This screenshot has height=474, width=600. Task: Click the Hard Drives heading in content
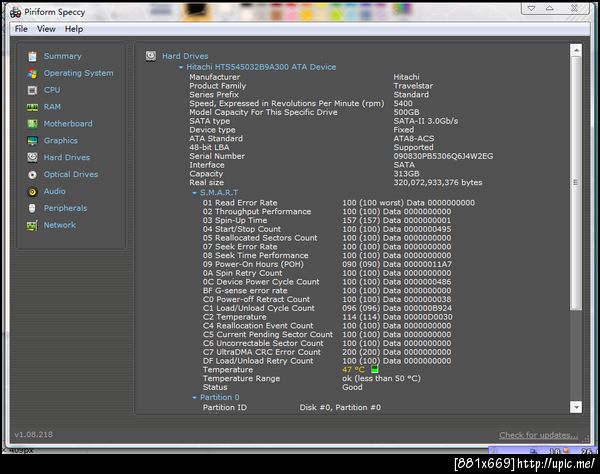(x=185, y=56)
